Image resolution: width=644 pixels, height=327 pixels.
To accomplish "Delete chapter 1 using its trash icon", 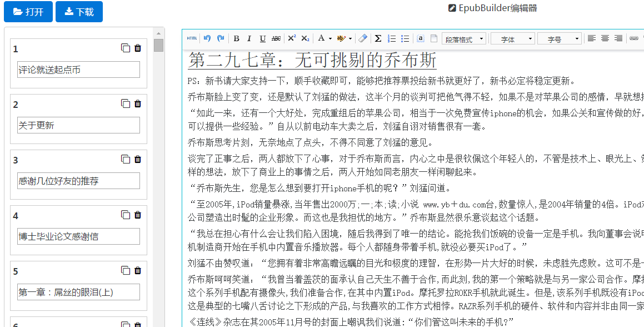I will (137, 48).
